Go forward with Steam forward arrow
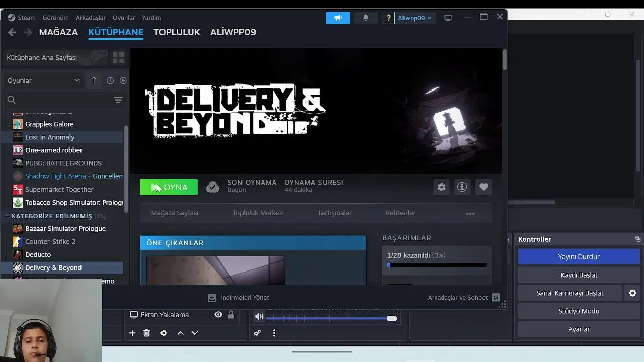The width and height of the screenshot is (644, 362). pyautogui.click(x=28, y=32)
